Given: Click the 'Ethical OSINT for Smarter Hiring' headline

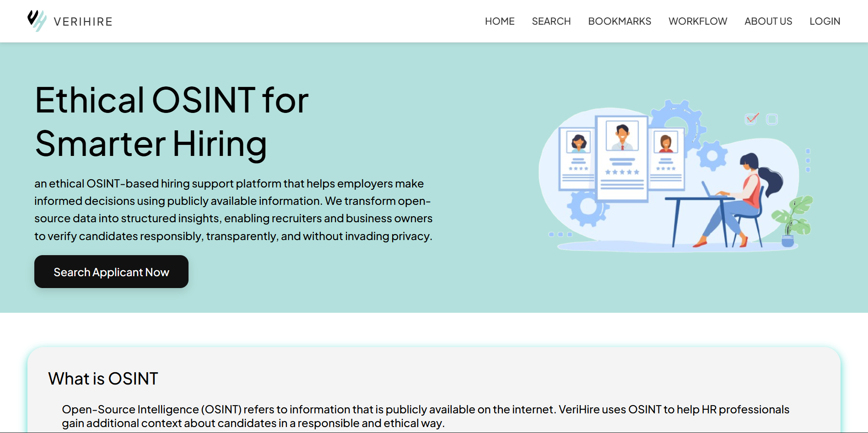Looking at the screenshot, I should [x=172, y=122].
